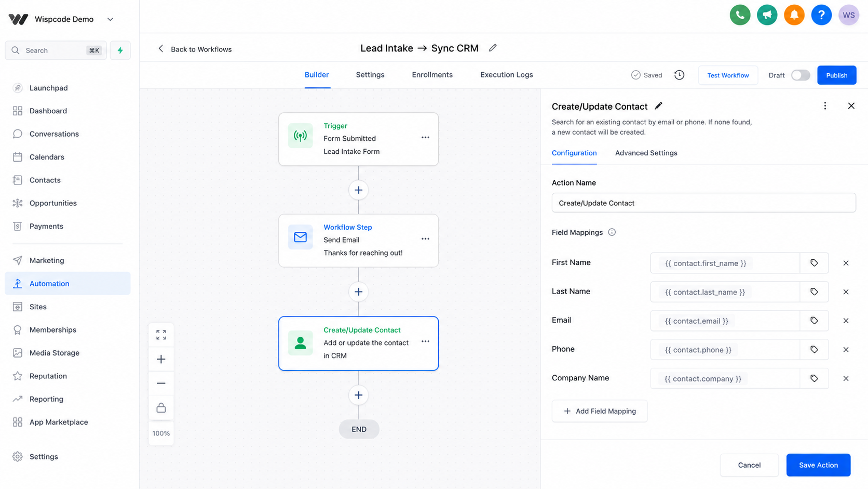Select the Send Email workflow step node
Image resolution: width=868 pixels, height=489 pixels.
[x=358, y=241]
